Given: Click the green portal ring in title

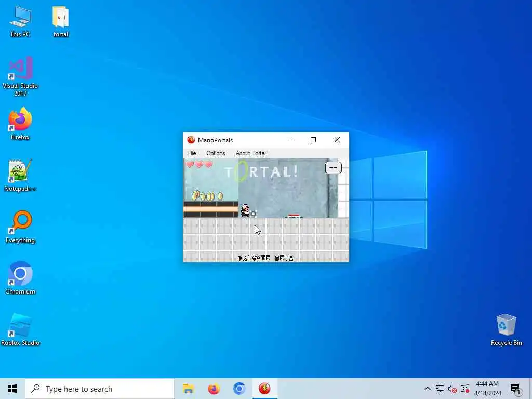Looking at the screenshot, I should point(241,170).
